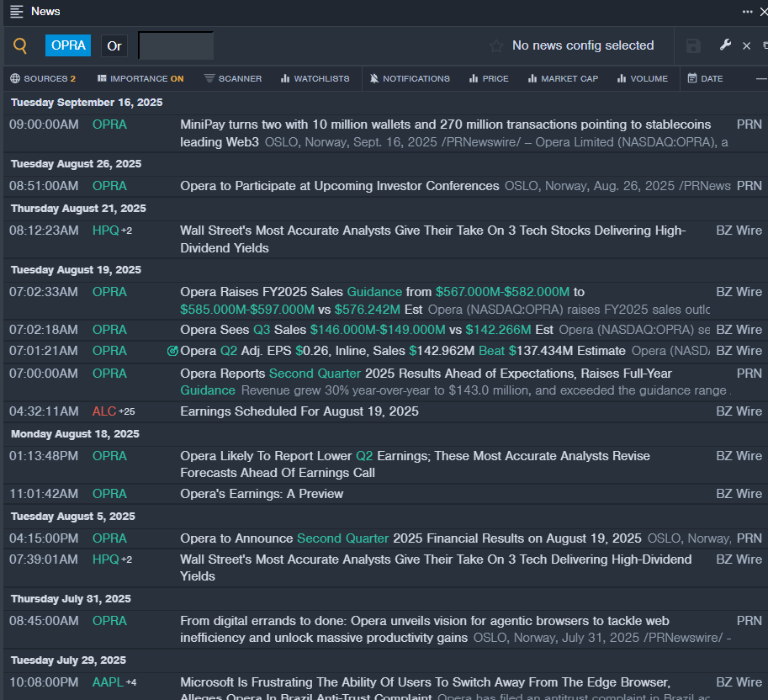Toggle the Notifications filter
The width and height of the screenshot is (768, 700).
pos(410,78)
